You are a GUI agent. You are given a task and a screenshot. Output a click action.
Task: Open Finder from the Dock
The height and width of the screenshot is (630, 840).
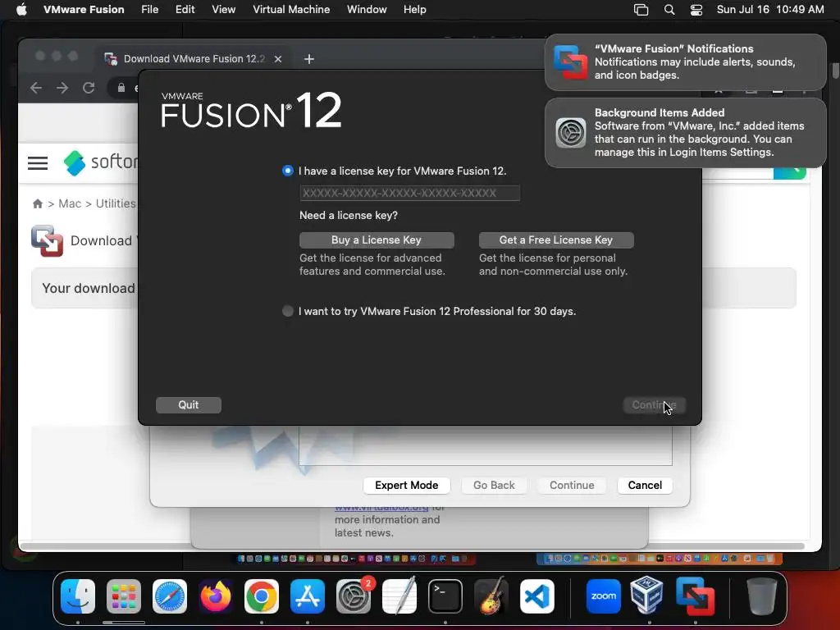pos(78,596)
